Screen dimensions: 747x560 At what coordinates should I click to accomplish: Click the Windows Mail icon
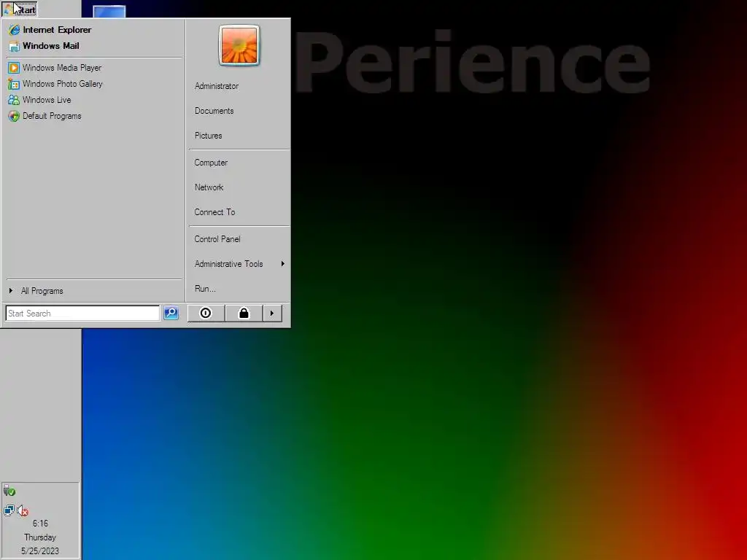(15, 46)
